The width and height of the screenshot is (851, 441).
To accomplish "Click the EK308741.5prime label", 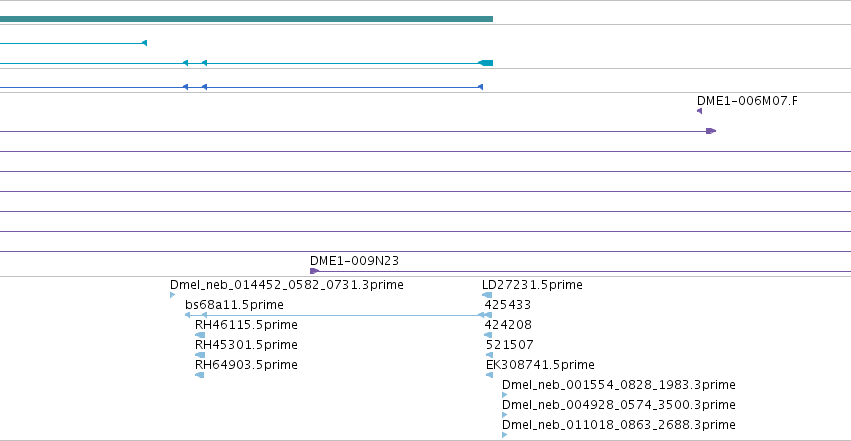I will tap(541, 365).
